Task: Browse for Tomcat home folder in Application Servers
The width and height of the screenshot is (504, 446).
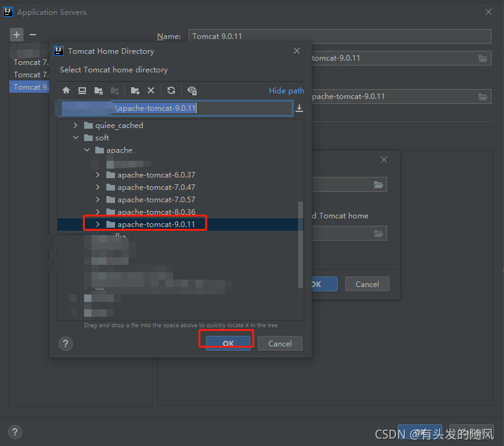Action: coord(483,58)
